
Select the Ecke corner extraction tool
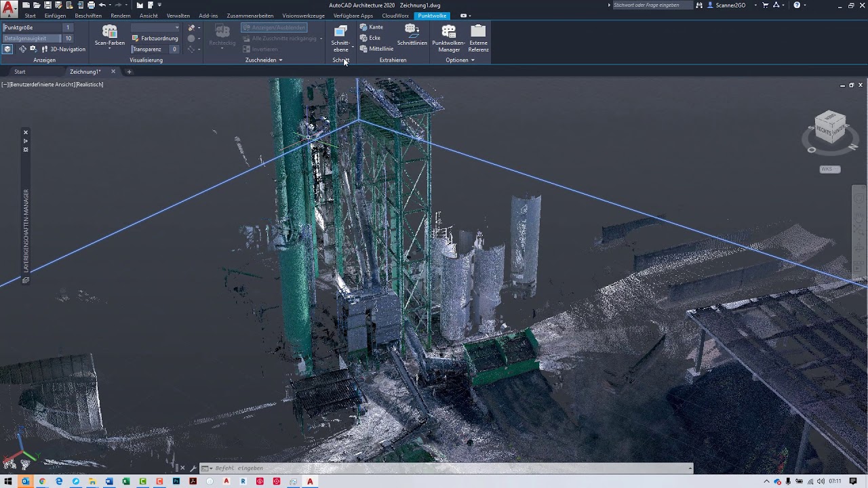tap(370, 38)
